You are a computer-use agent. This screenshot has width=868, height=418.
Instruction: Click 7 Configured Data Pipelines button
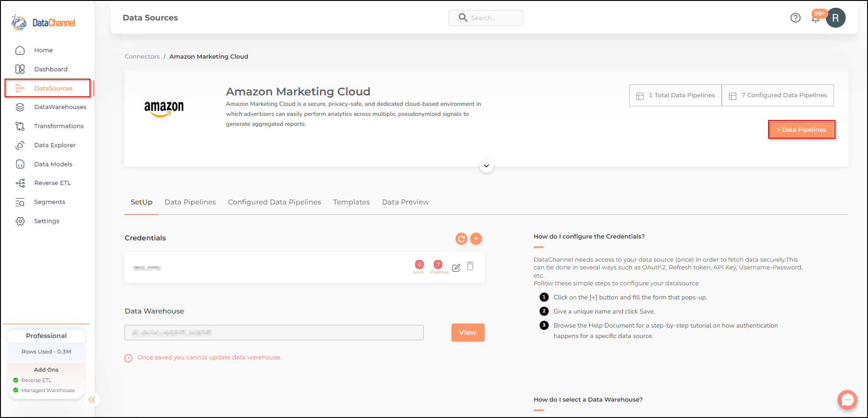click(x=778, y=95)
